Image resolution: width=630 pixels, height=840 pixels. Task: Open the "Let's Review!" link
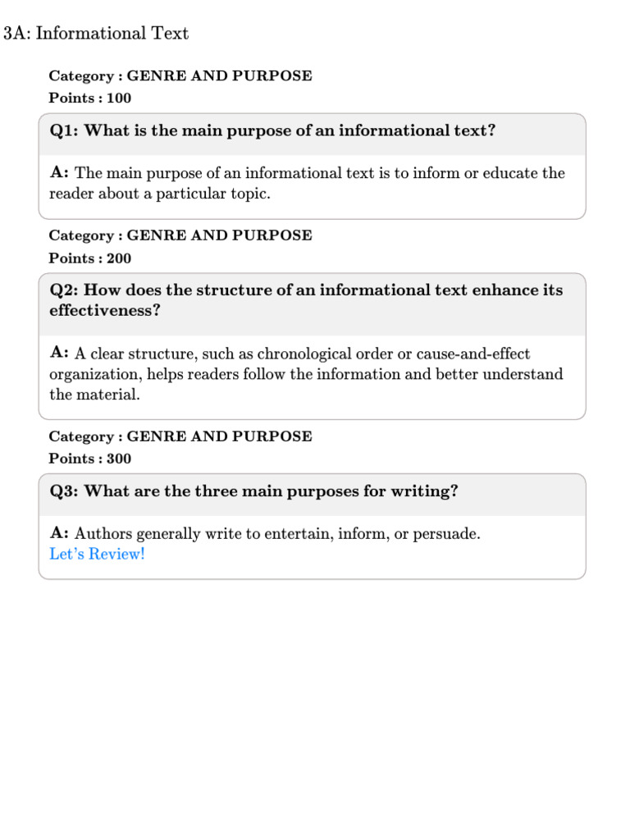coord(97,554)
